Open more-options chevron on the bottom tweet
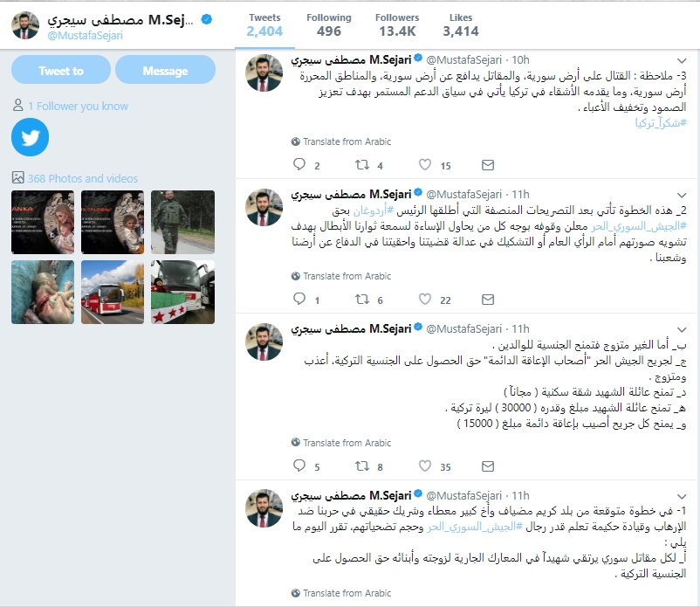The height and width of the screenshot is (607, 700). (682, 497)
